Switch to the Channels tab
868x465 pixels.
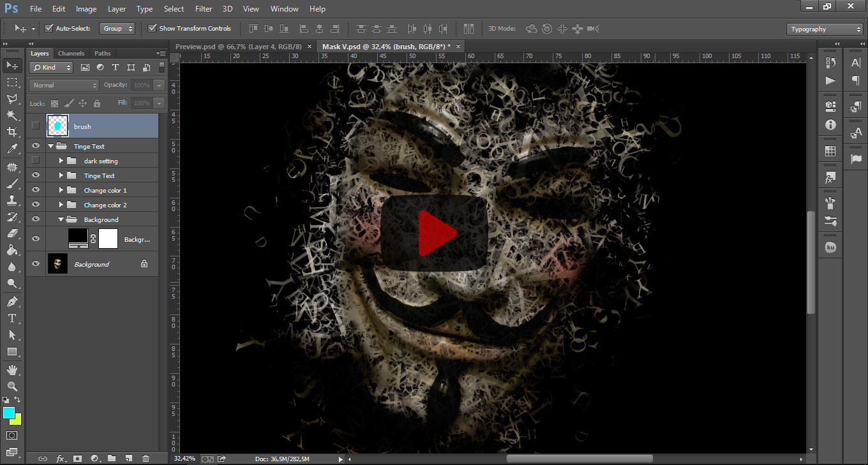[x=71, y=54]
